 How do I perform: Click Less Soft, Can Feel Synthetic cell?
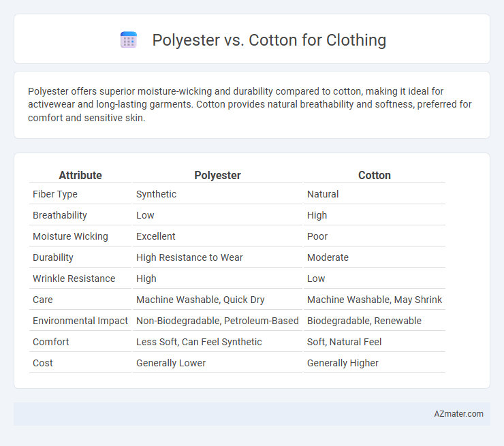tap(199, 342)
